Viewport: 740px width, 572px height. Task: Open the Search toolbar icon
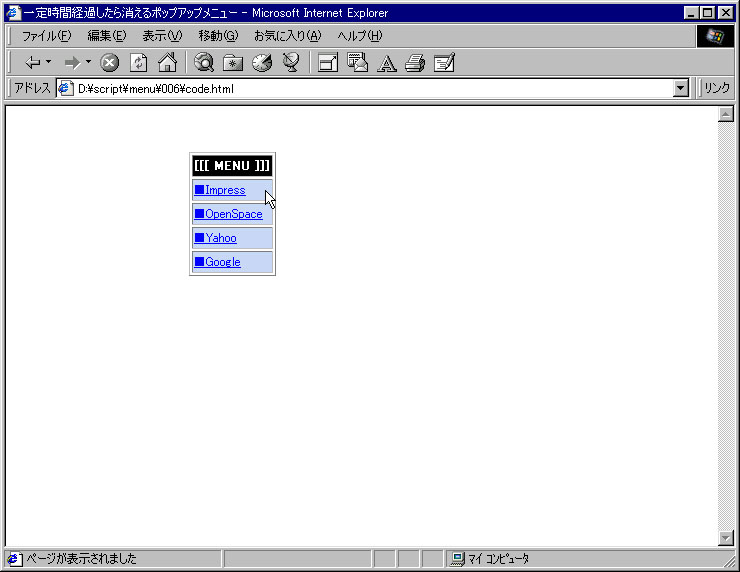(x=204, y=62)
